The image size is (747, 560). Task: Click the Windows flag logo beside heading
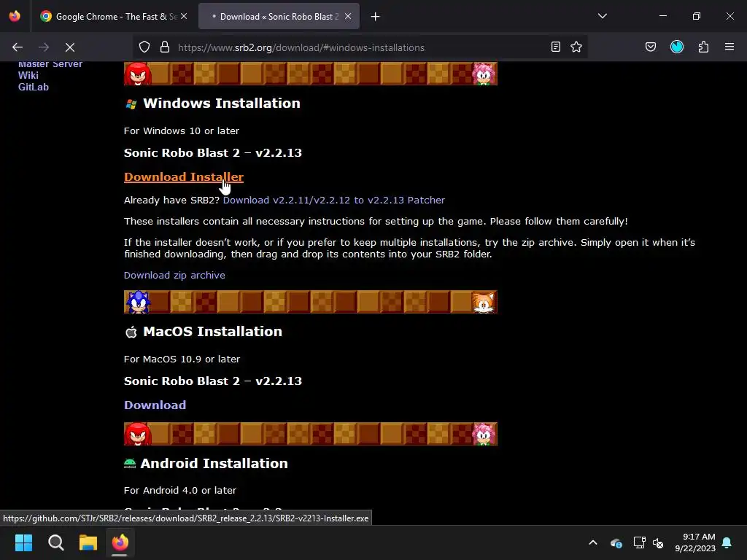click(x=131, y=104)
